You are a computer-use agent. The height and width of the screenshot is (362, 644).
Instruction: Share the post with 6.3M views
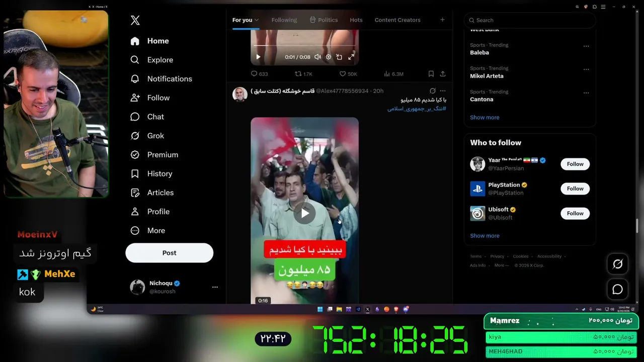tap(443, 74)
